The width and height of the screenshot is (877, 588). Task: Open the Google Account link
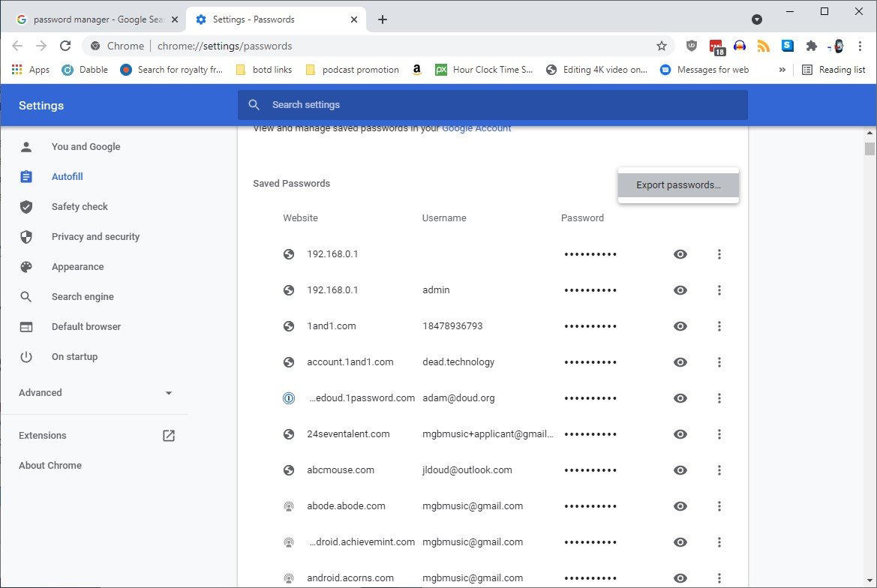476,128
